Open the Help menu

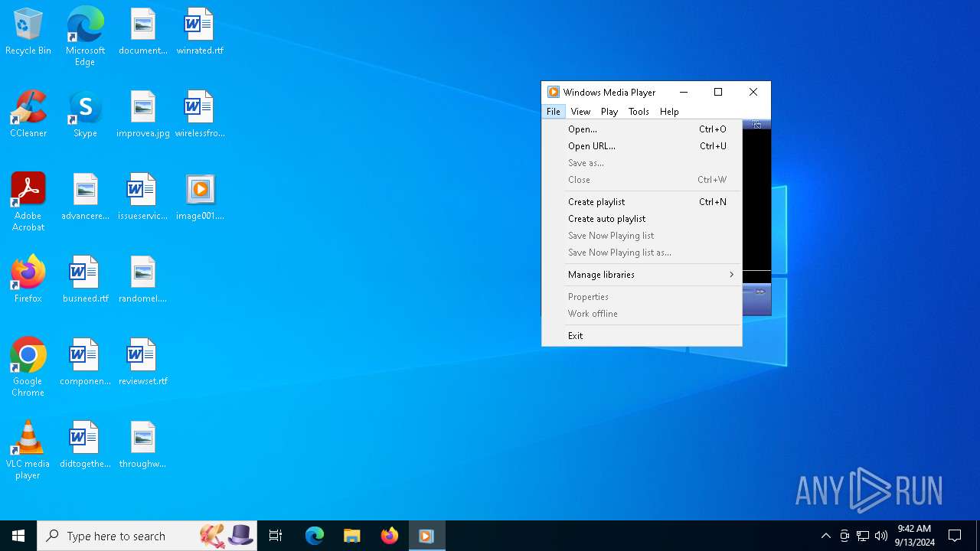[x=669, y=111]
